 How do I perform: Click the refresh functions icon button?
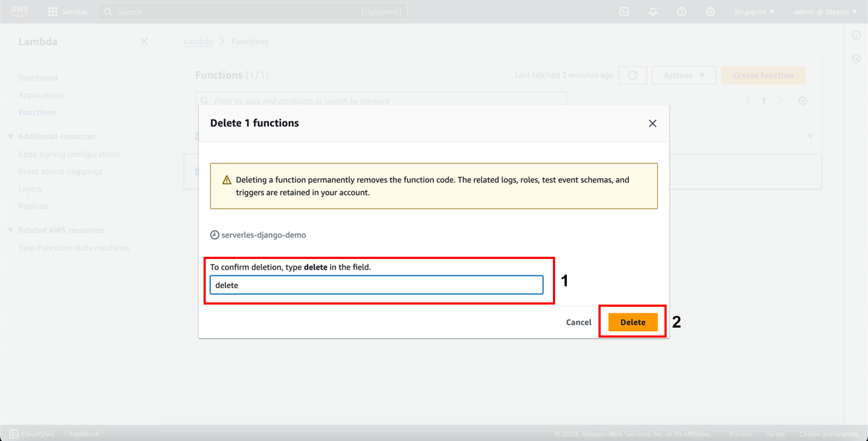[633, 76]
